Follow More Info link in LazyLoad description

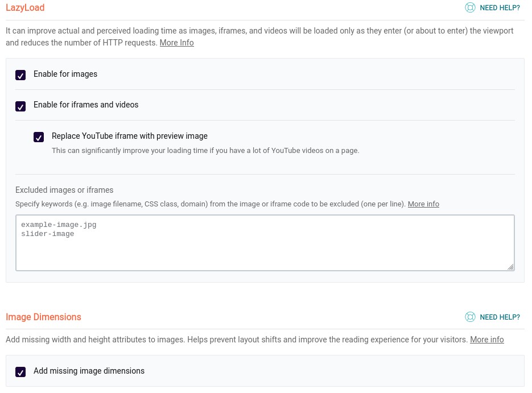point(176,43)
